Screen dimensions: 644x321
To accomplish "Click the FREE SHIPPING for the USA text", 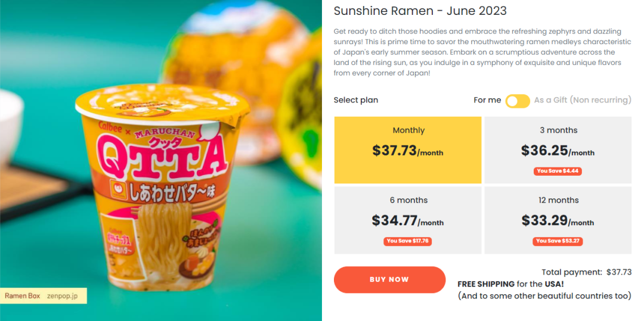I will click(x=510, y=284).
